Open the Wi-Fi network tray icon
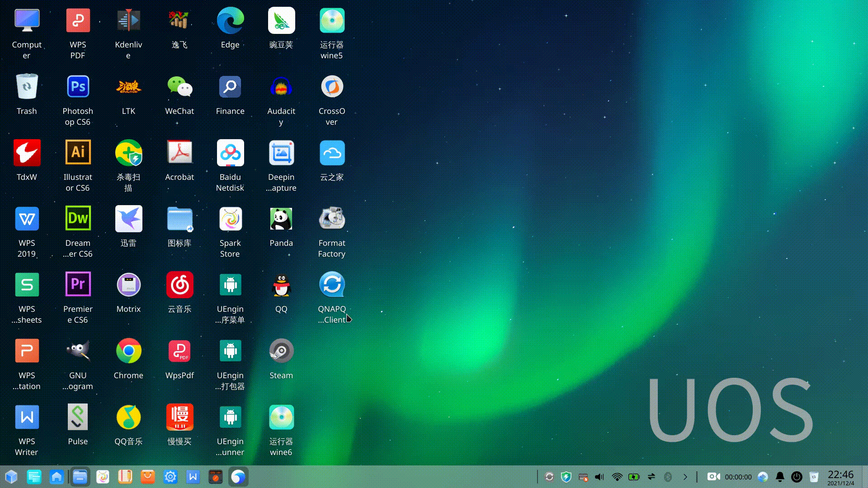The image size is (868, 488). click(617, 477)
